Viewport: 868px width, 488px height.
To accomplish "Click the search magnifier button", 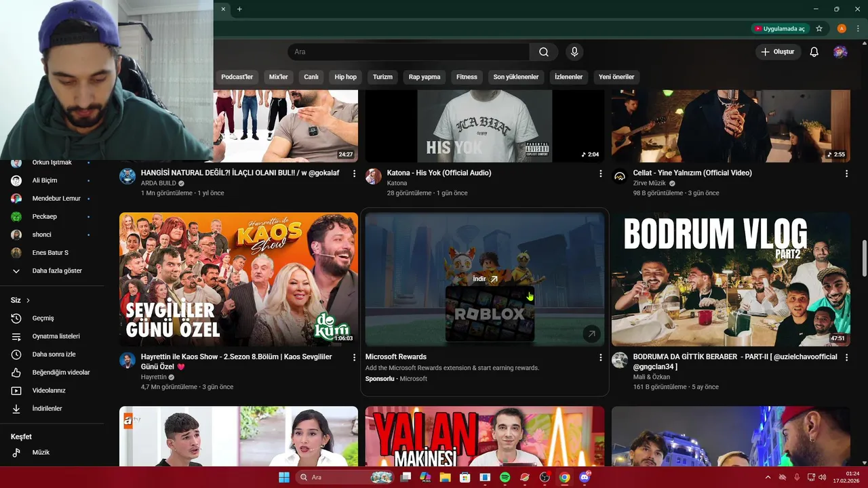I will tap(544, 52).
